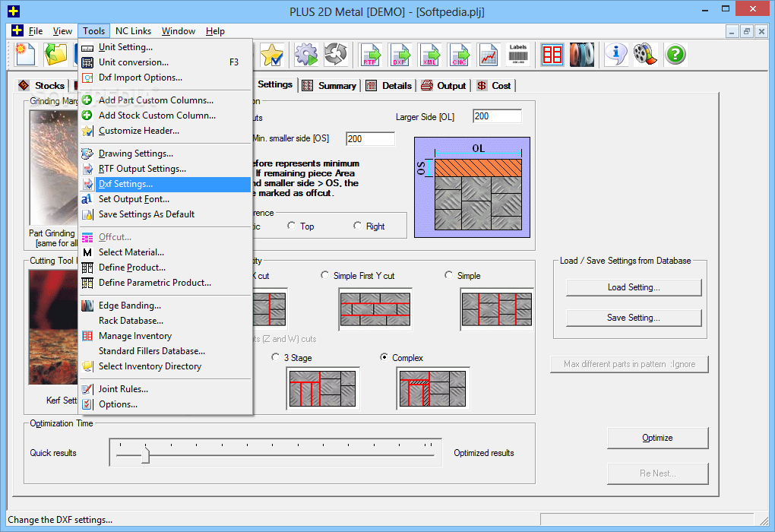Switch to the Stocks tab
Image resolution: width=775 pixels, height=532 pixels.
point(42,86)
